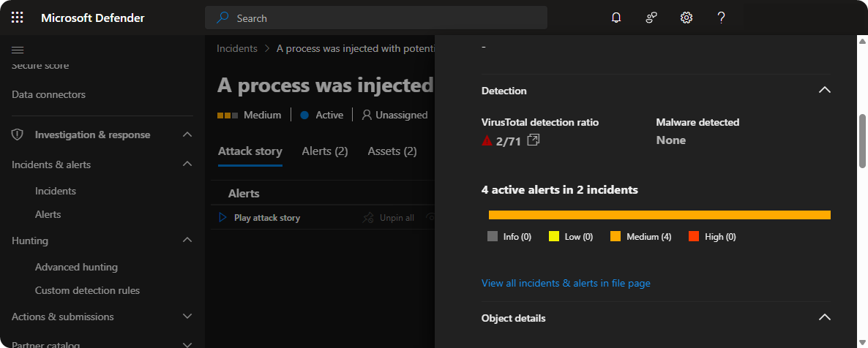
Task: Click the help question mark icon
Action: tap(721, 18)
